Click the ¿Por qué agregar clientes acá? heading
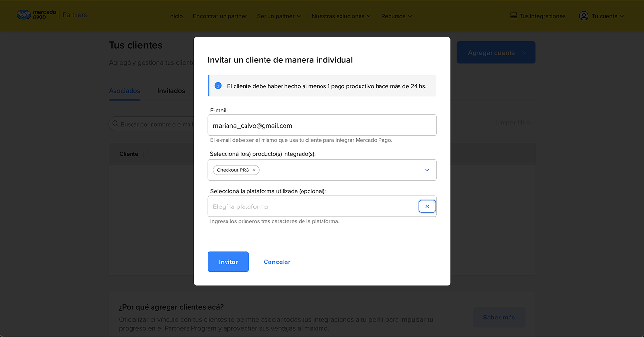 (171, 307)
